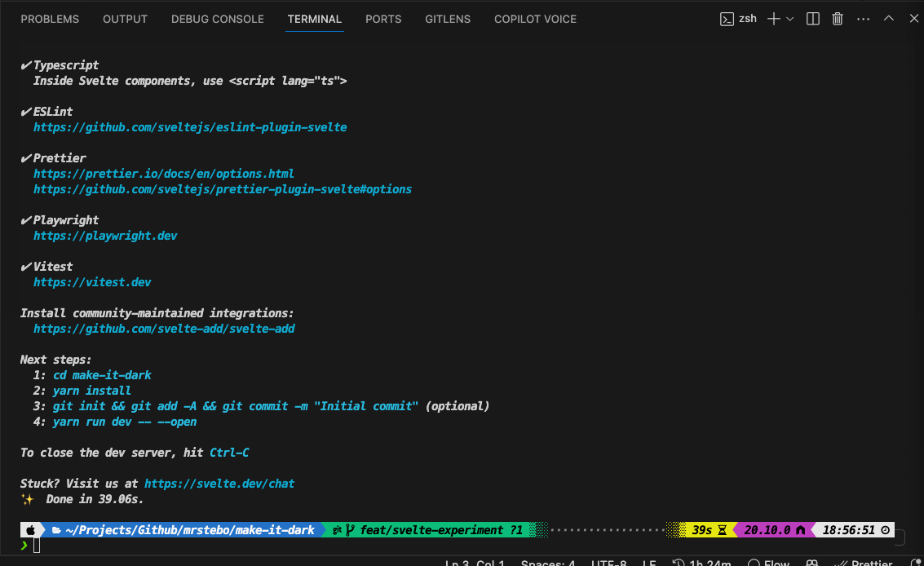Click the '<script lang="ts">' text
The width and height of the screenshot is (924, 566).
point(288,81)
